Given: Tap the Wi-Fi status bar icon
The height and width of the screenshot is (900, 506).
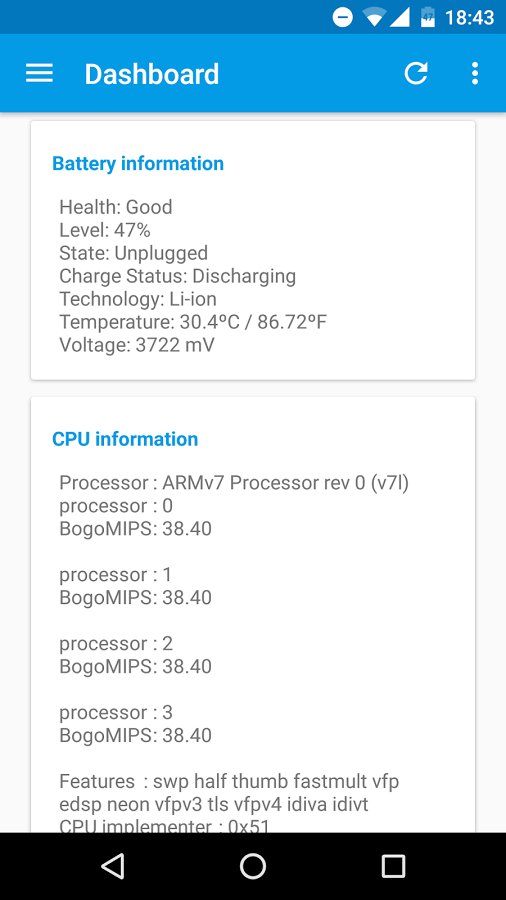Looking at the screenshot, I should 374,18.
